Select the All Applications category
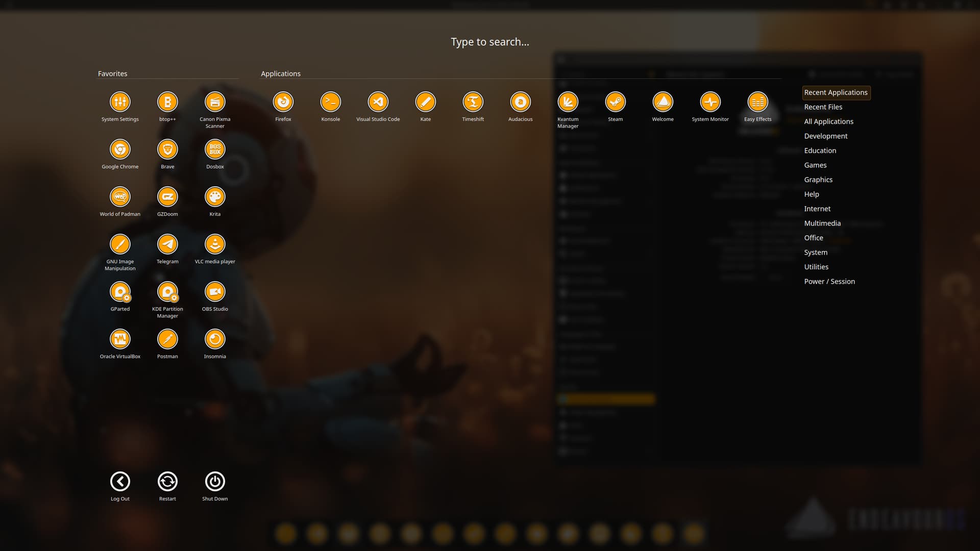The height and width of the screenshot is (551, 980). tap(828, 121)
